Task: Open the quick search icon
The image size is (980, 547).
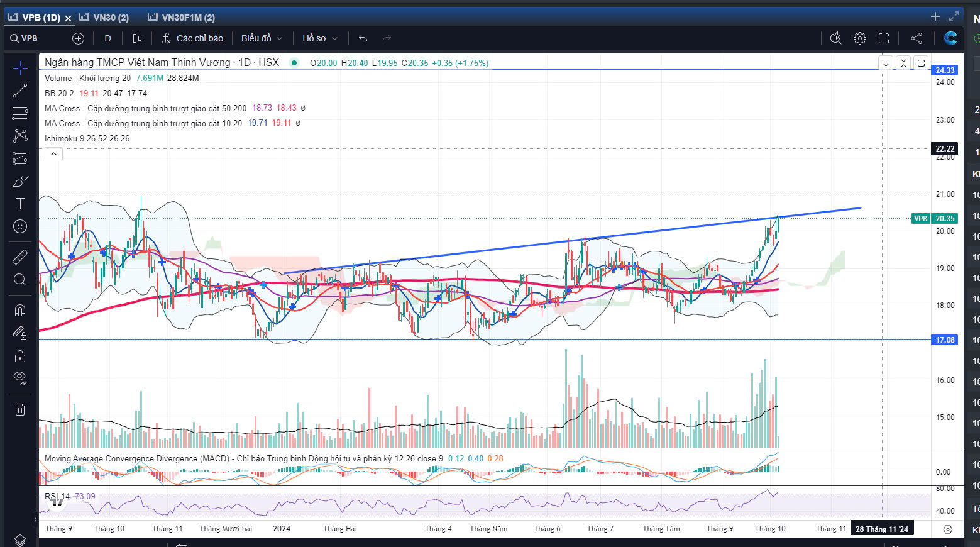Action: click(835, 38)
